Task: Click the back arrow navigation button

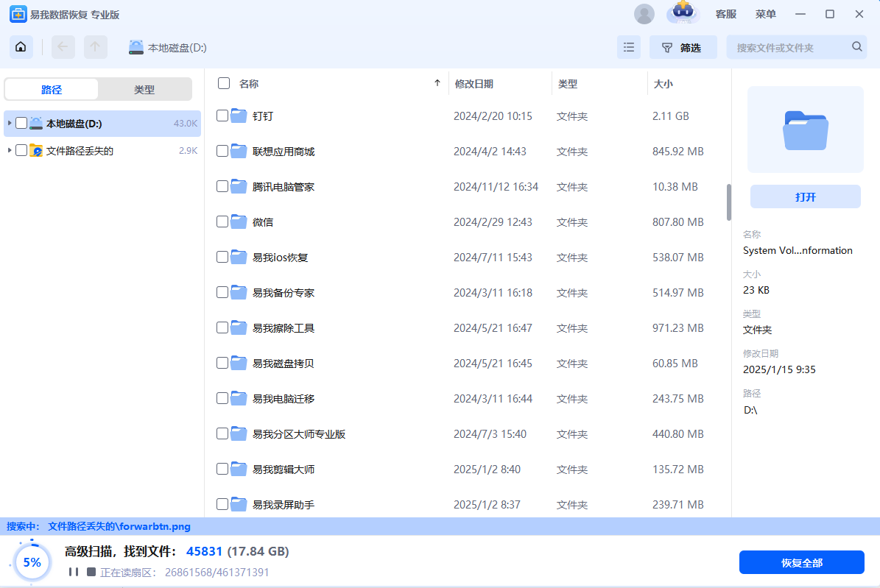Action: coord(63,47)
